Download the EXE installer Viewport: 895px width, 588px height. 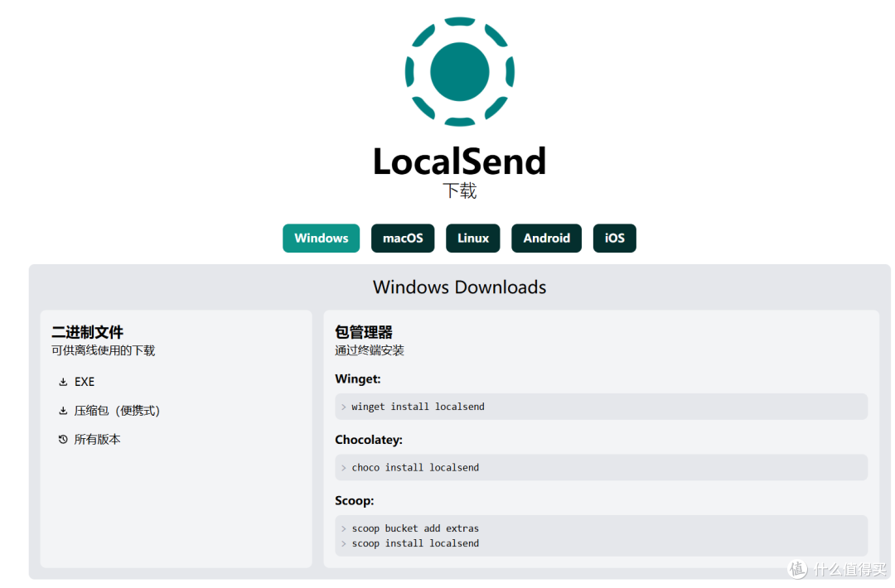pyautogui.click(x=83, y=381)
